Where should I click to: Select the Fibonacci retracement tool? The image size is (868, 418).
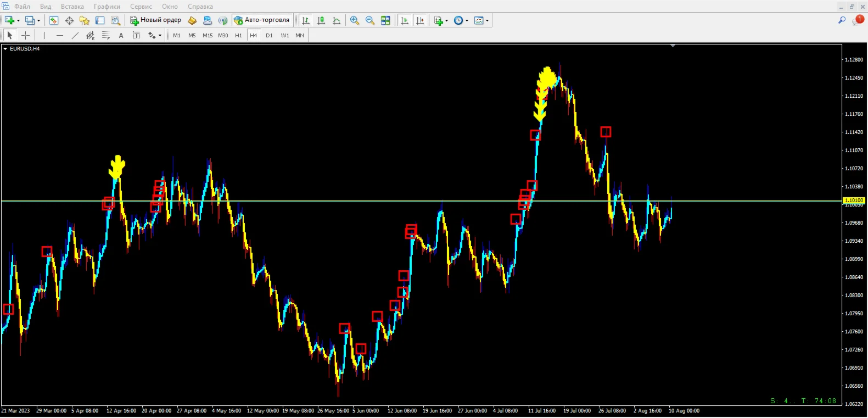tap(106, 35)
